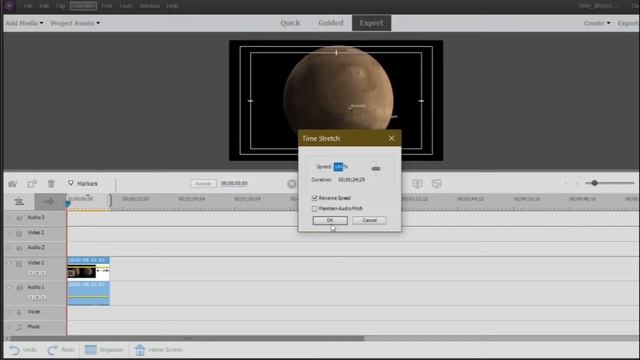Click the Export button
Image resolution: width=640 pixels, height=360 pixels.
(x=628, y=23)
